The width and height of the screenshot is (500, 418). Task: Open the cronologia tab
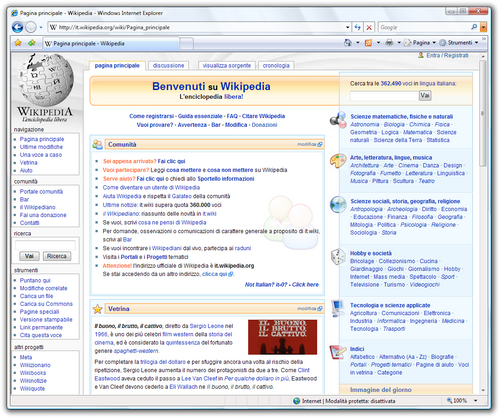[x=276, y=66]
